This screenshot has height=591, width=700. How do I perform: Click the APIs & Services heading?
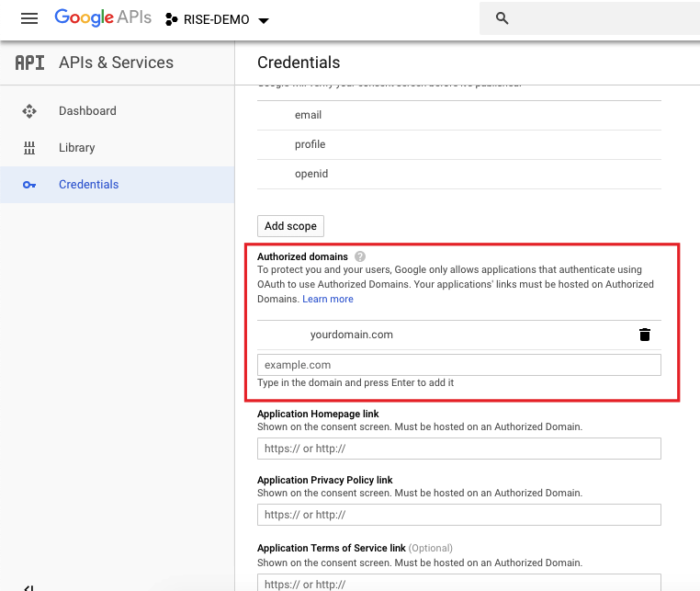click(x=116, y=63)
